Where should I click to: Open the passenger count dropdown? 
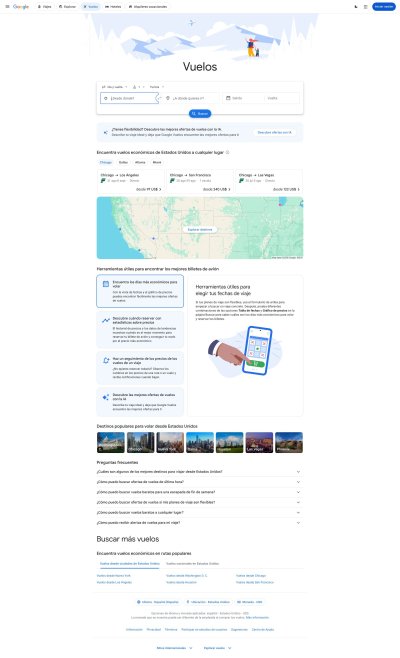139,87
